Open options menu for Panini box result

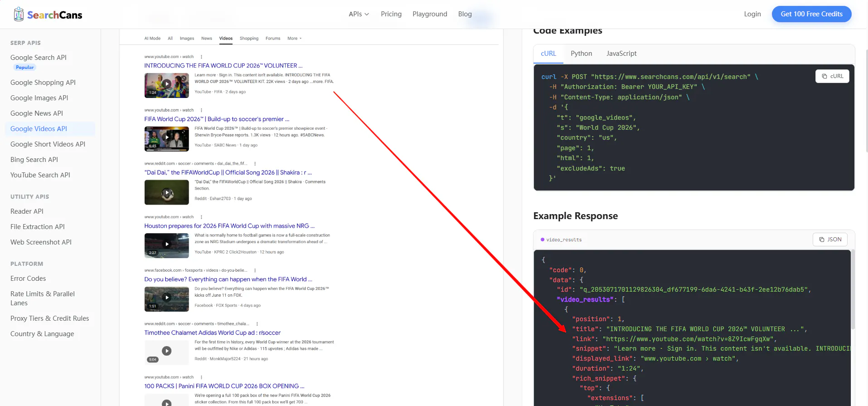tap(201, 377)
